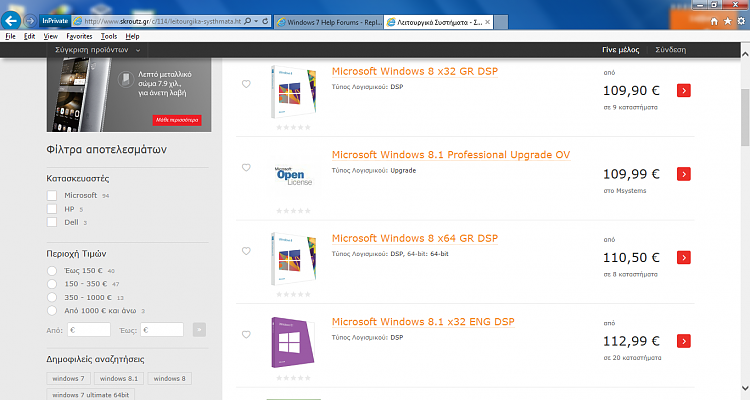Click heart icon for Windows 8 x64 GR DSP
Viewport: 750px width, 400px height.
(x=246, y=251)
